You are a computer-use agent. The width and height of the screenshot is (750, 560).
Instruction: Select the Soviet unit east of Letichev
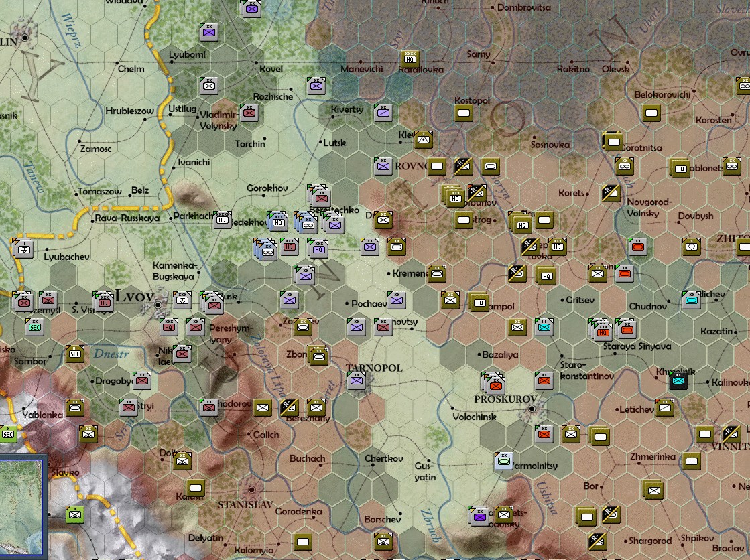[x=664, y=407]
